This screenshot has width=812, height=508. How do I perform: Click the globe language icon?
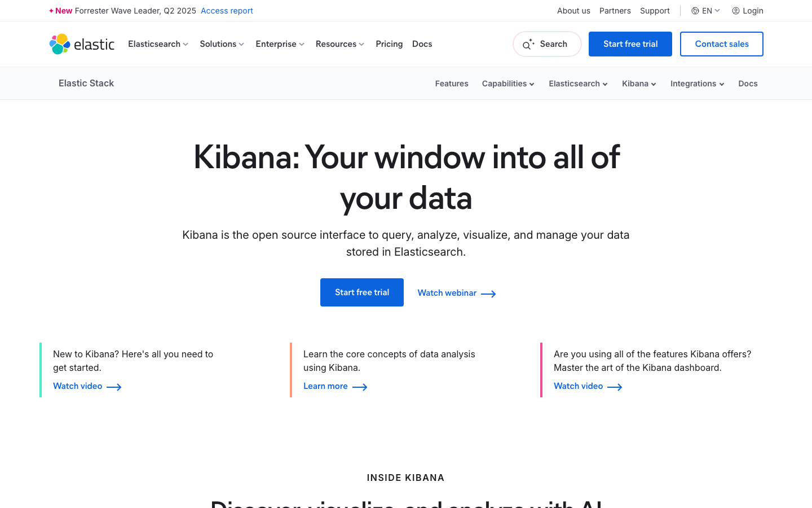coord(695,11)
